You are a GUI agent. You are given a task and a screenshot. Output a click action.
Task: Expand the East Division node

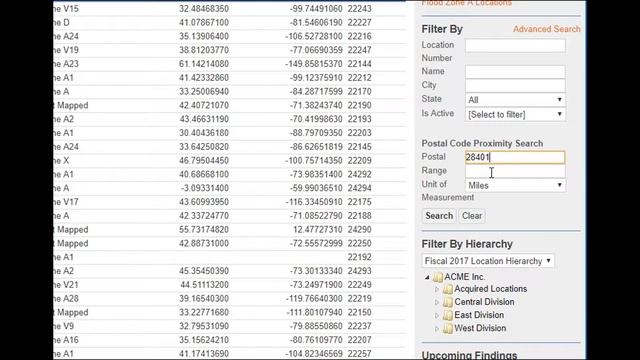[x=437, y=316]
